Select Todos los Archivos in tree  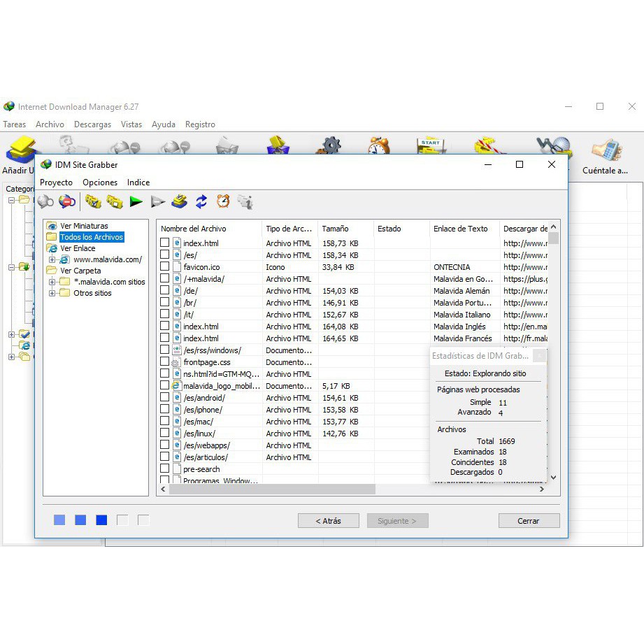[x=91, y=237]
